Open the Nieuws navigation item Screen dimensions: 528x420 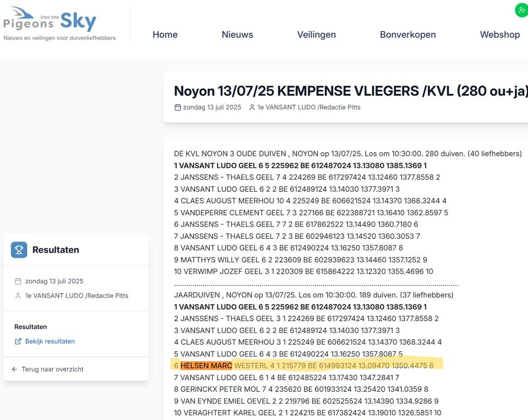[x=237, y=34]
